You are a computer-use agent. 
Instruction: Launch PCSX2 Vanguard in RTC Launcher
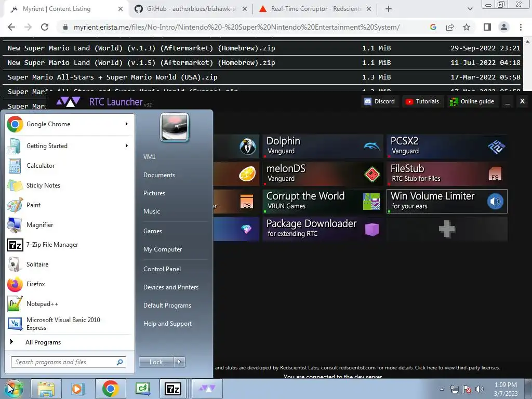pos(447,146)
